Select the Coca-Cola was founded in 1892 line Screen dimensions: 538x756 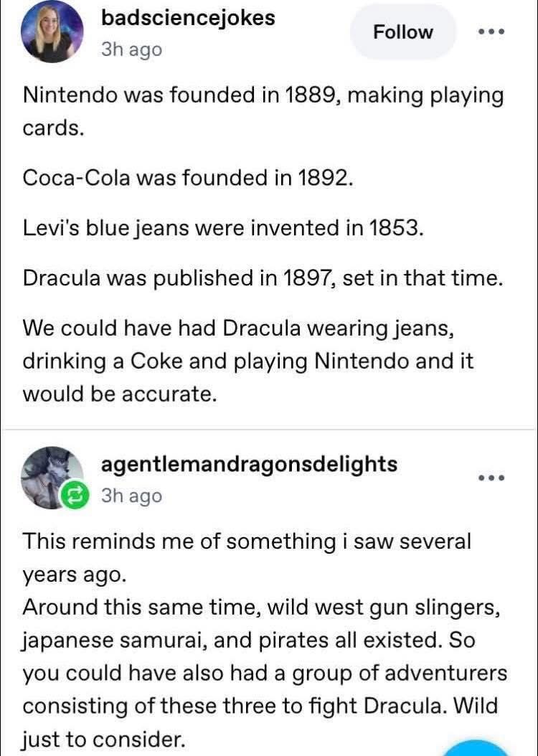click(188, 178)
